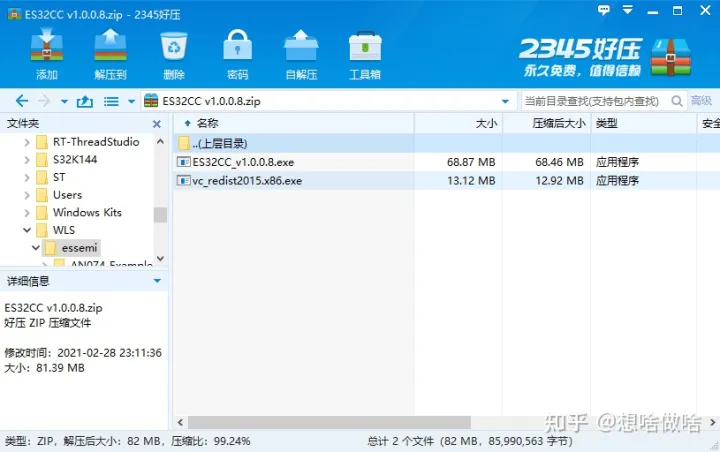Expand the ST folder node
This screenshot has height=452, width=720.
tap(27, 177)
